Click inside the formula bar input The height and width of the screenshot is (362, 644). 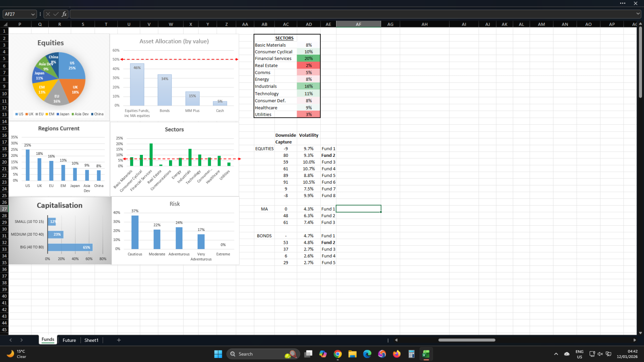(350, 14)
